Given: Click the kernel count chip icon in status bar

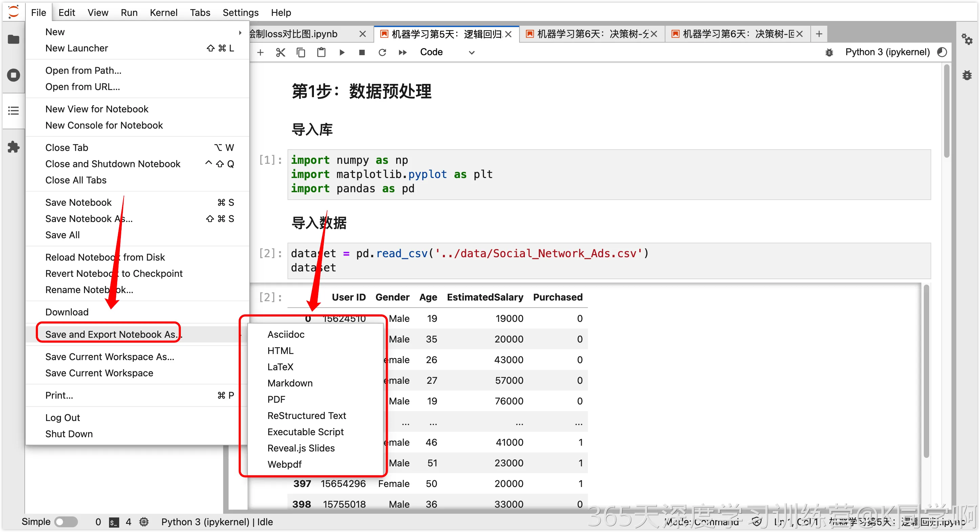Looking at the screenshot, I should click(x=144, y=522).
